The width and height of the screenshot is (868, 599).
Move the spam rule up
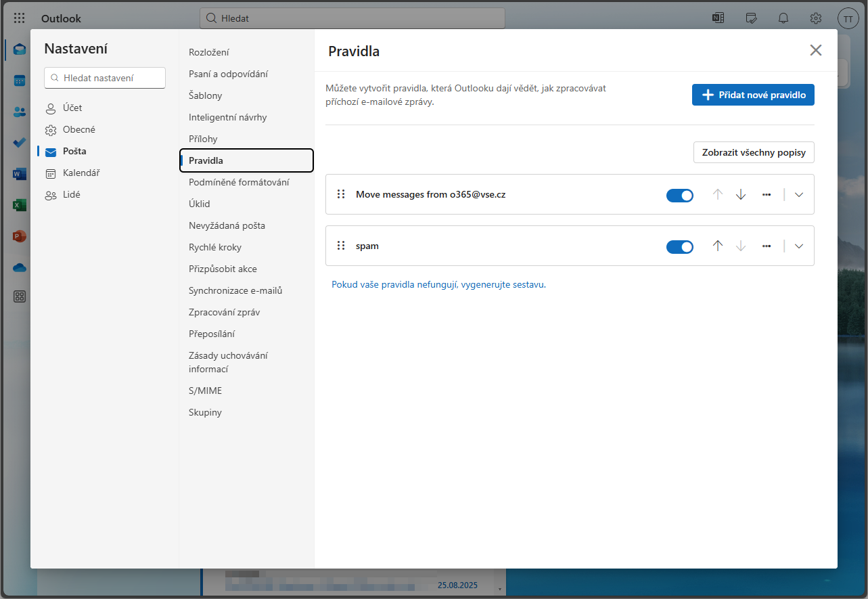pos(718,246)
